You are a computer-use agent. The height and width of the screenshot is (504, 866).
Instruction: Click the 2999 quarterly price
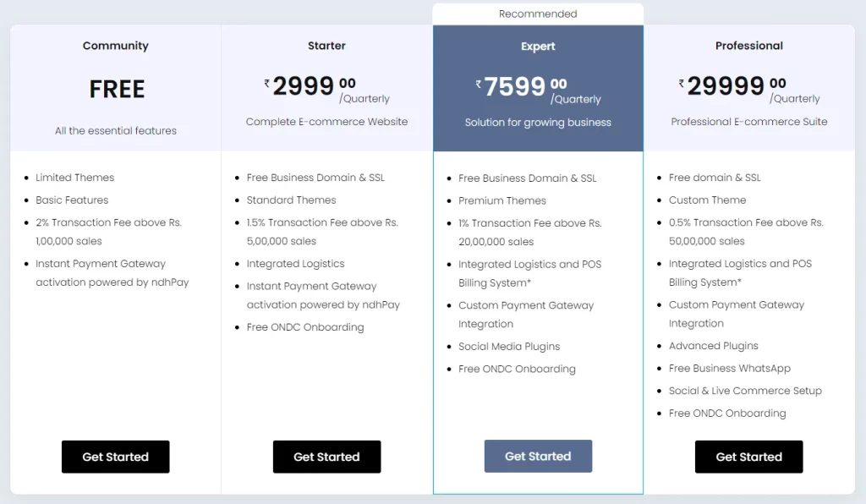click(x=326, y=88)
